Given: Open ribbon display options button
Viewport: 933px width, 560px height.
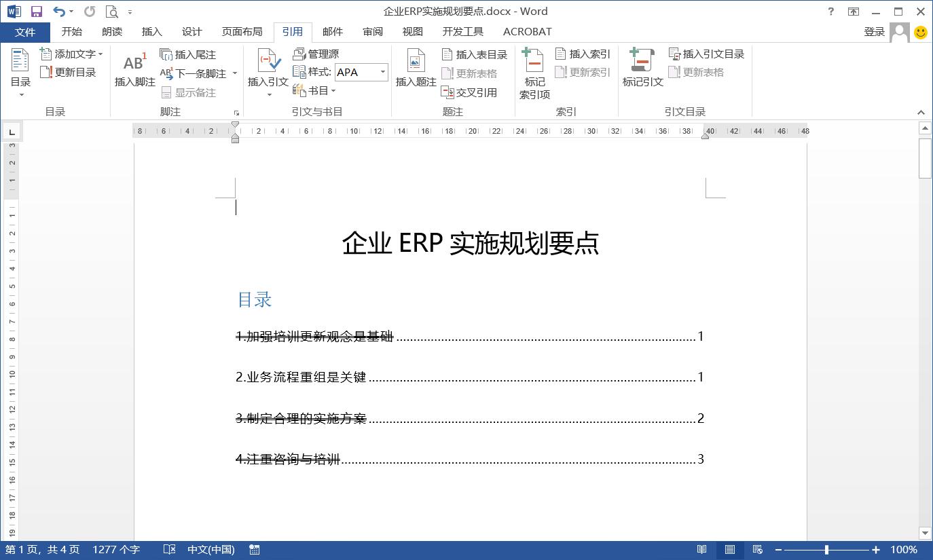Looking at the screenshot, I should (x=854, y=12).
